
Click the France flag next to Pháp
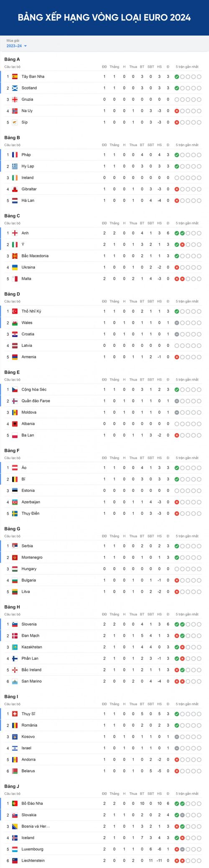[15, 155]
